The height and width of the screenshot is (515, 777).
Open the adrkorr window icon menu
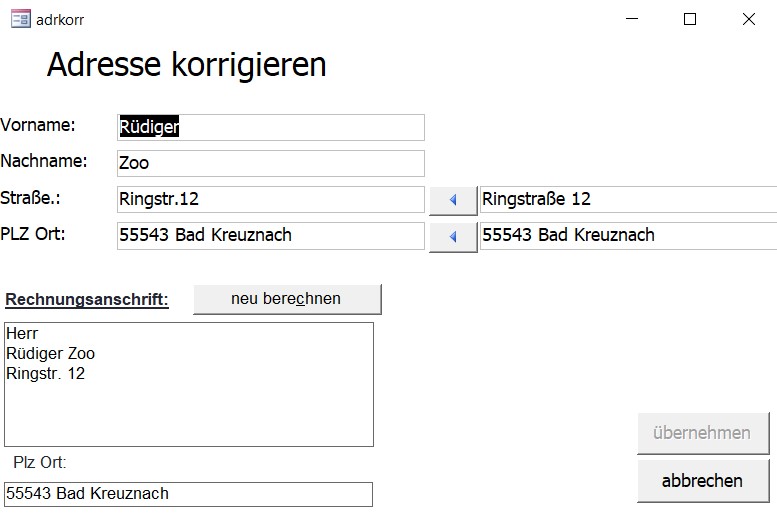tap(20, 18)
